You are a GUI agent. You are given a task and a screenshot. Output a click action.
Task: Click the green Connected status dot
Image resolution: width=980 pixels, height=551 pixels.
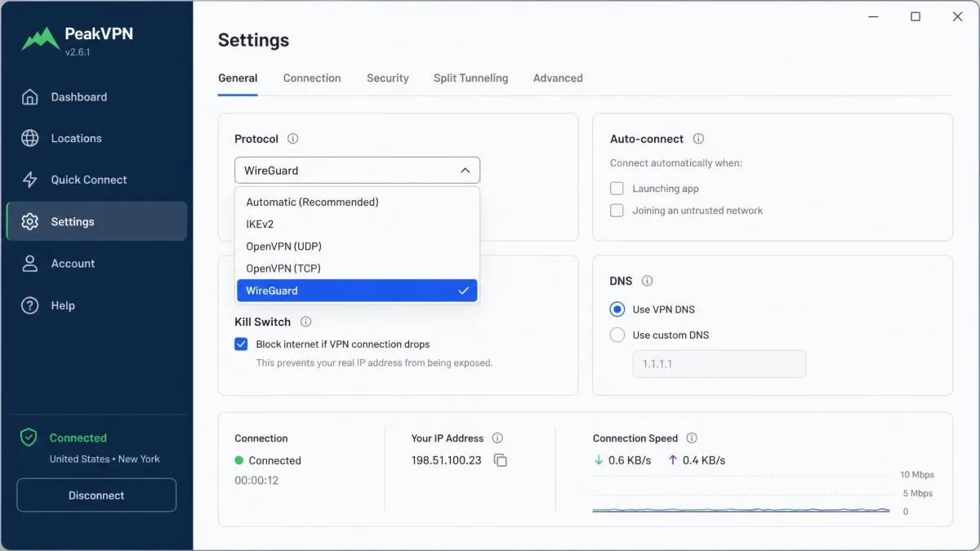coord(239,460)
